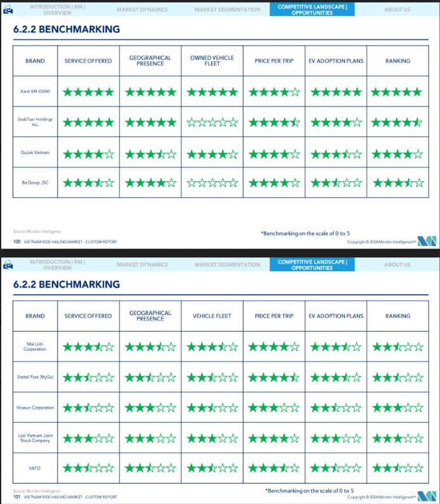The image size is (440, 504).
Task: Click page number 100 footer
Action: 17,242
